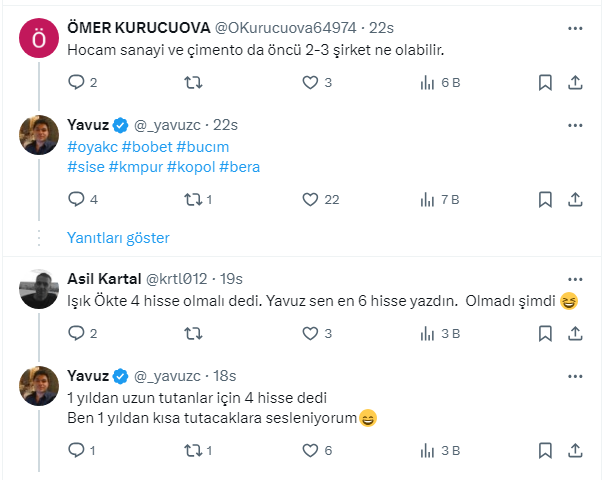The height and width of the screenshot is (480, 612).
Task: Open Ömer Kurucuova's profile avatar
Action: (x=38, y=38)
